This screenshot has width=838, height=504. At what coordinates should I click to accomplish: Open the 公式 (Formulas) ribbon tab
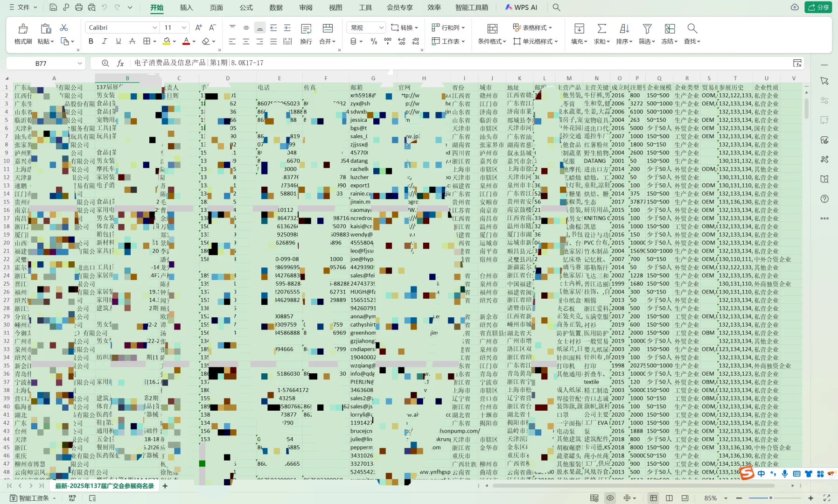pos(246,7)
